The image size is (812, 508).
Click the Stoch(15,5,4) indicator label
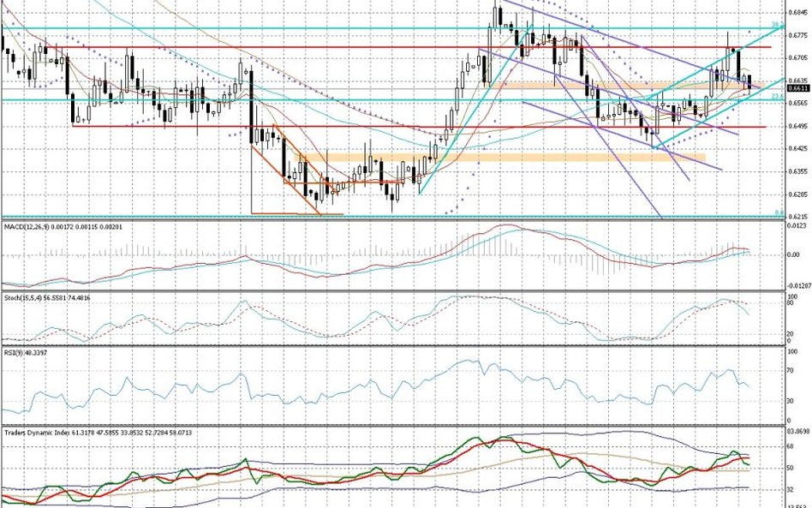[47, 298]
